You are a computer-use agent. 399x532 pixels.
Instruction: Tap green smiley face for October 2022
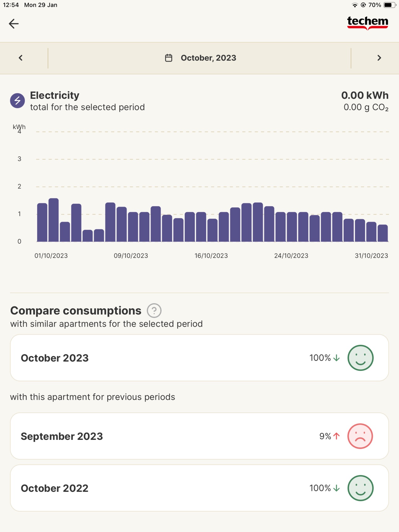(360, 488)
